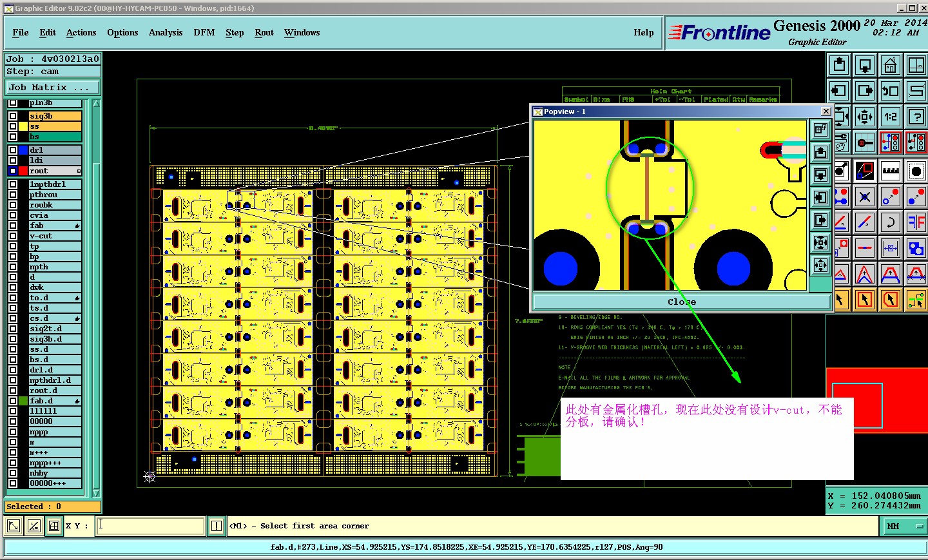Click the previous zoom view icon
Image resolution: width=928 pixels, height=560 pixels.
click(x=891, y=91)
